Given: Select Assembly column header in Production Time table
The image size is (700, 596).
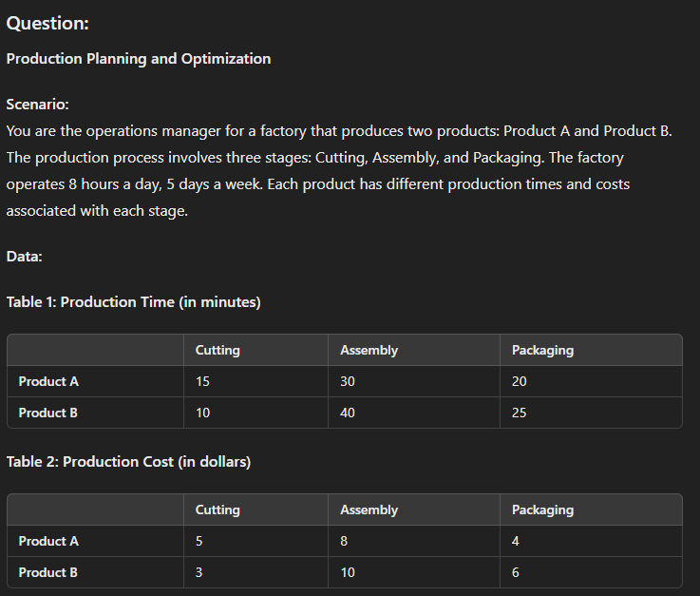Looking at the screenshot, I should 369,350.
